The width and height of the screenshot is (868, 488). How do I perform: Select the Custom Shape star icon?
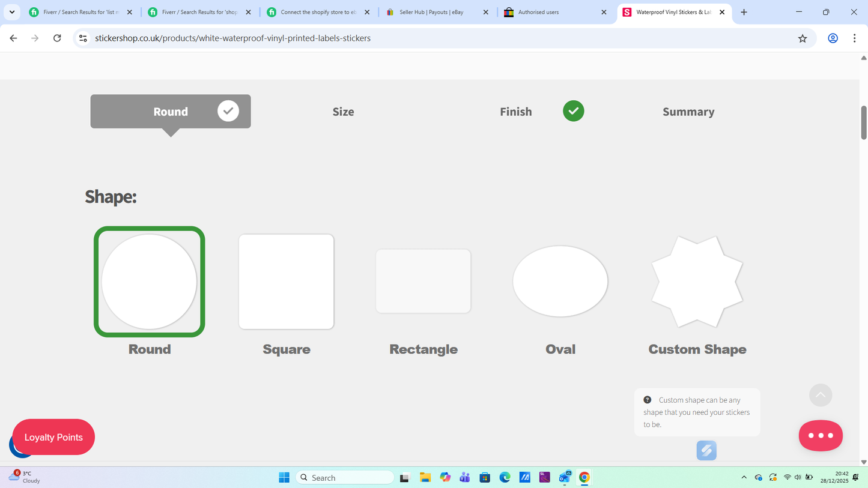tap(697, 281)
